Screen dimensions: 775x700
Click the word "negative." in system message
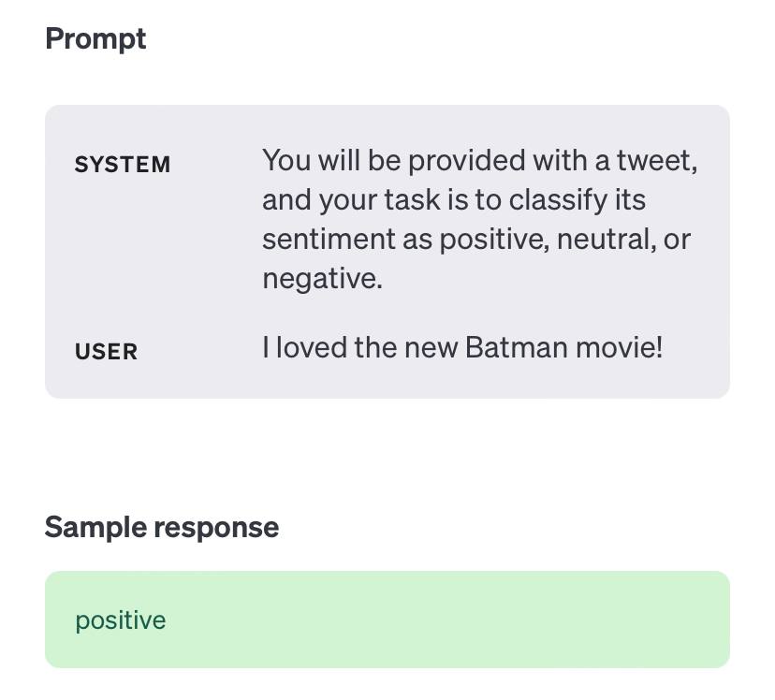pos(322,279)
